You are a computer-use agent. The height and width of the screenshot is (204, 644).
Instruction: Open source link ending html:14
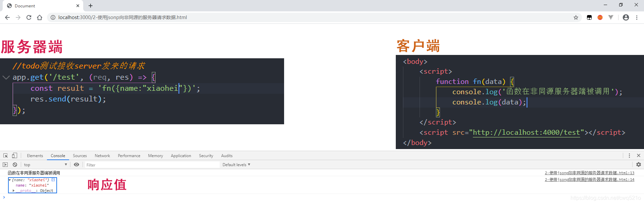click(x=589, y=180)
